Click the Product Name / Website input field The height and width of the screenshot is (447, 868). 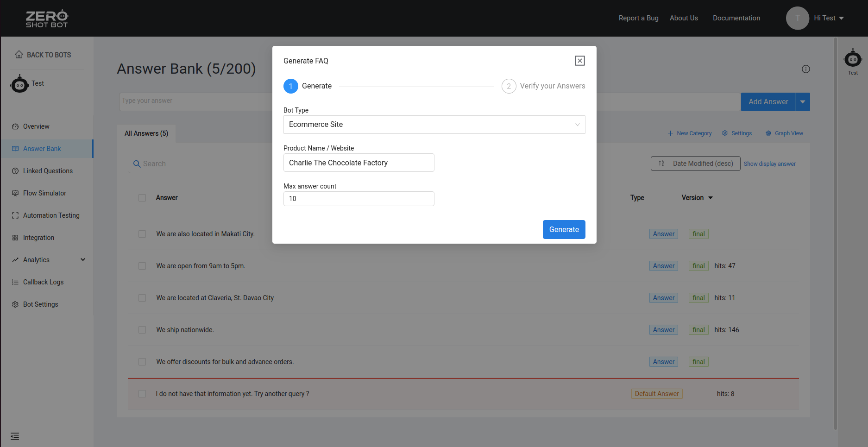pyautogui.click(x=359, y=163)
